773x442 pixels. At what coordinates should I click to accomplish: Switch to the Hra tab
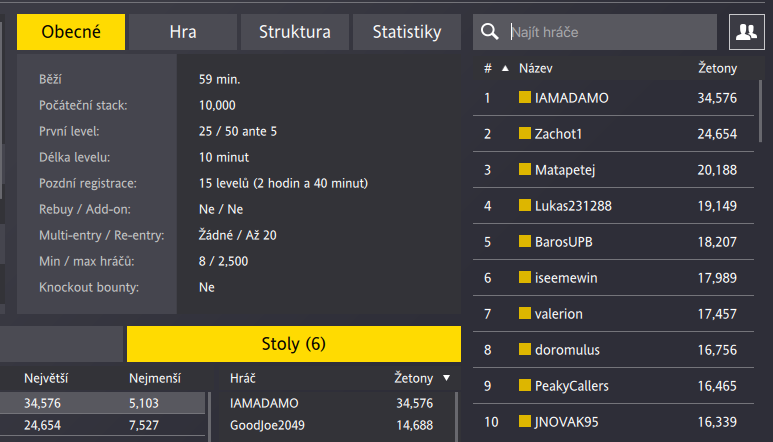click(183, 32)
